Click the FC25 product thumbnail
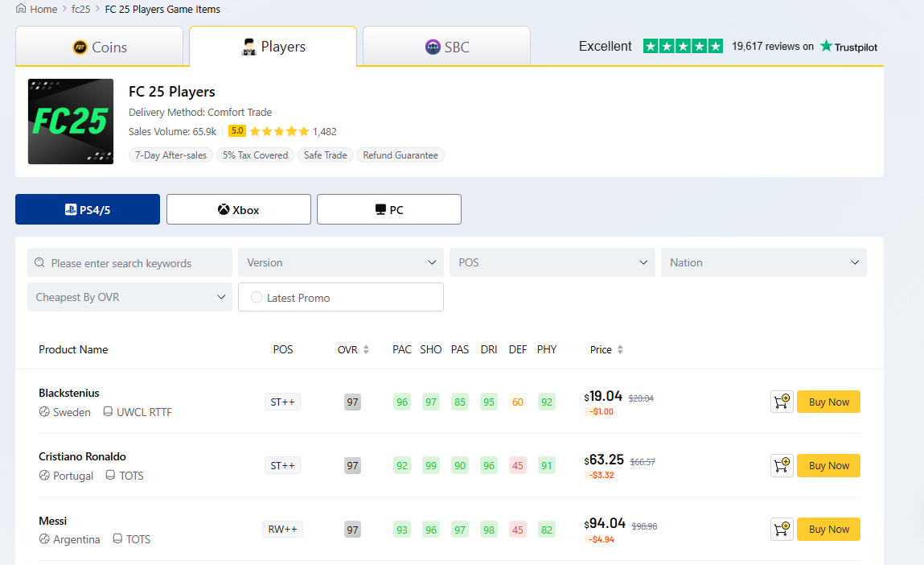Viewport: 924px width, 565px height. click(71, 122)
